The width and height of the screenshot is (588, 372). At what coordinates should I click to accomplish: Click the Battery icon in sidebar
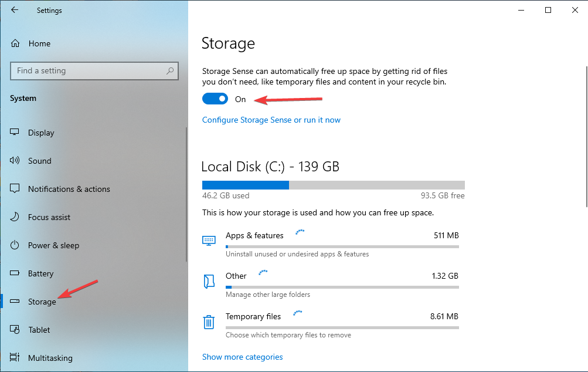point(15,273)
